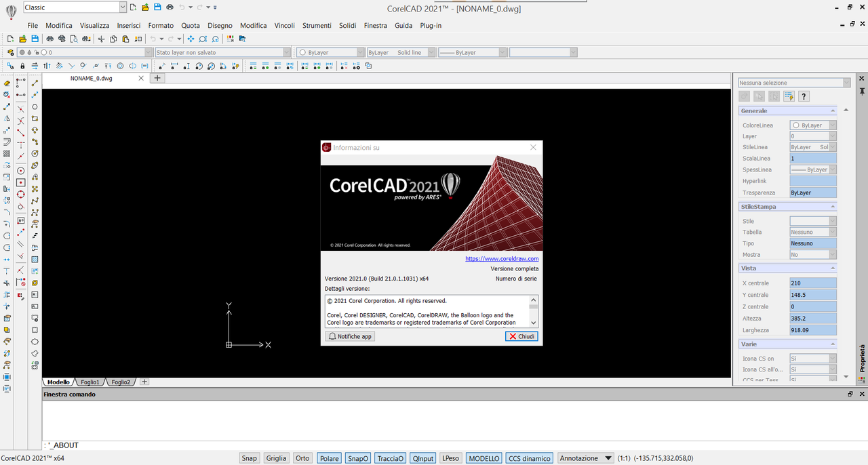Toggle the Snap status bar button
Image resolution: width=868 pixels, height=465 pixels.
[250, 458]
